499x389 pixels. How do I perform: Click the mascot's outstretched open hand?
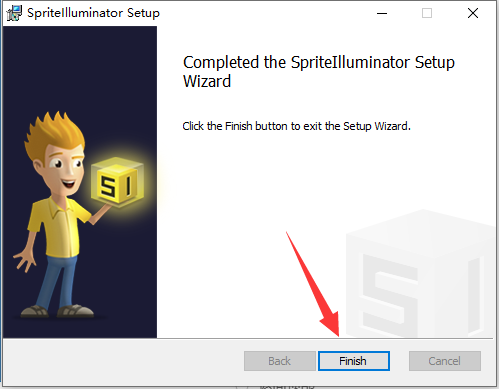pos(24,259)
